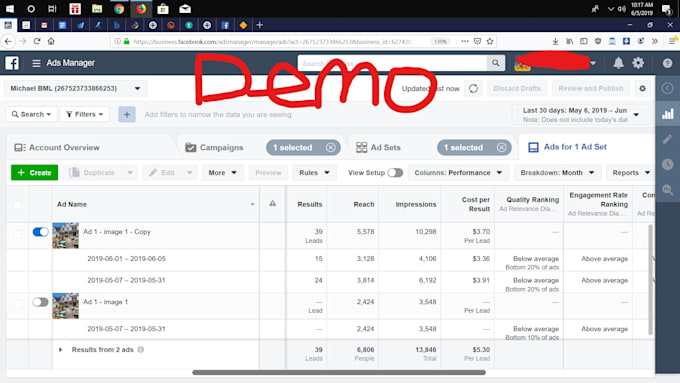The width and height of the screenshot is (680, 383).
Task: Open the notifications bell
Action: 618,63
